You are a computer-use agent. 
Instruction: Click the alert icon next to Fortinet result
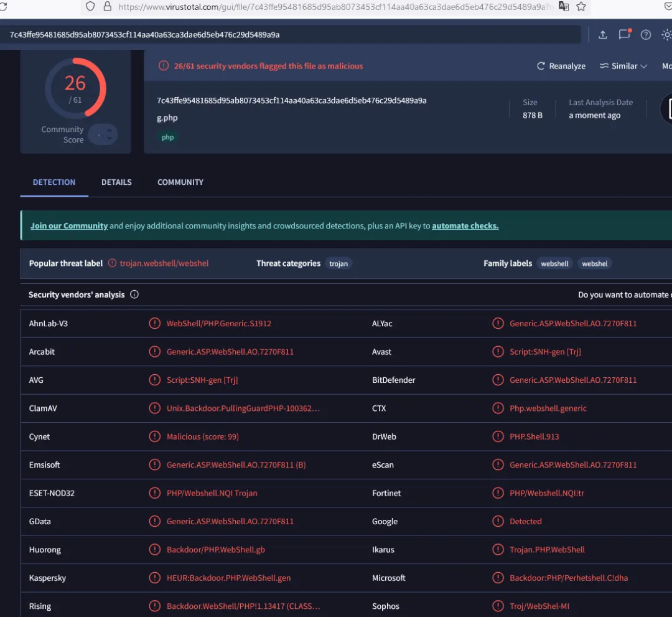pos(498,493)
